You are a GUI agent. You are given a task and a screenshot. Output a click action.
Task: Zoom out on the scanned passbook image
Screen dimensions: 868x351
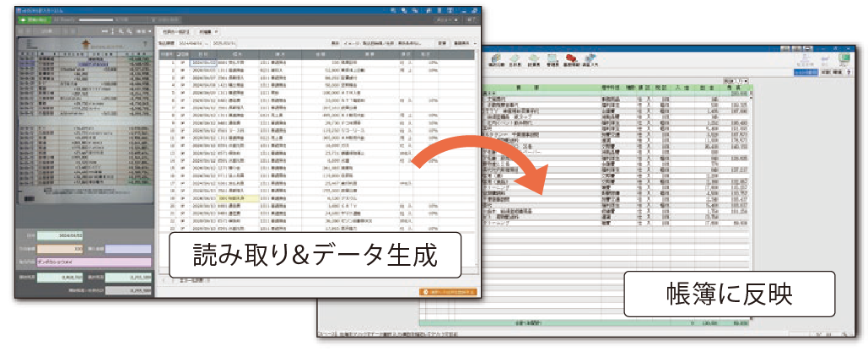click(129, 31)
